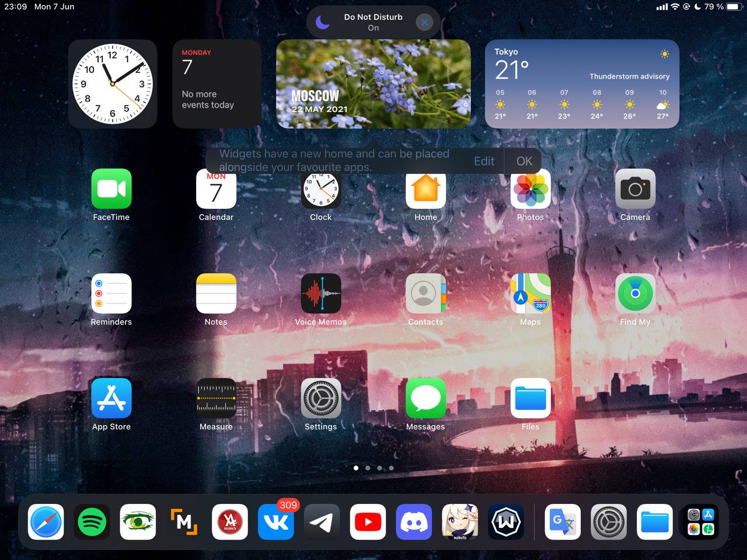Tap the 'Widgets have a new home' message
747x560 pixels.
coord(334,160)
